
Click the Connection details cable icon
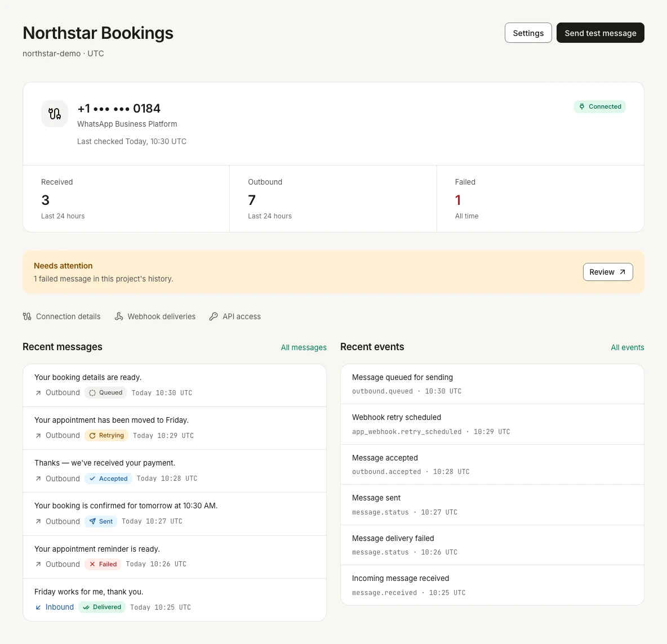[27, 316]
